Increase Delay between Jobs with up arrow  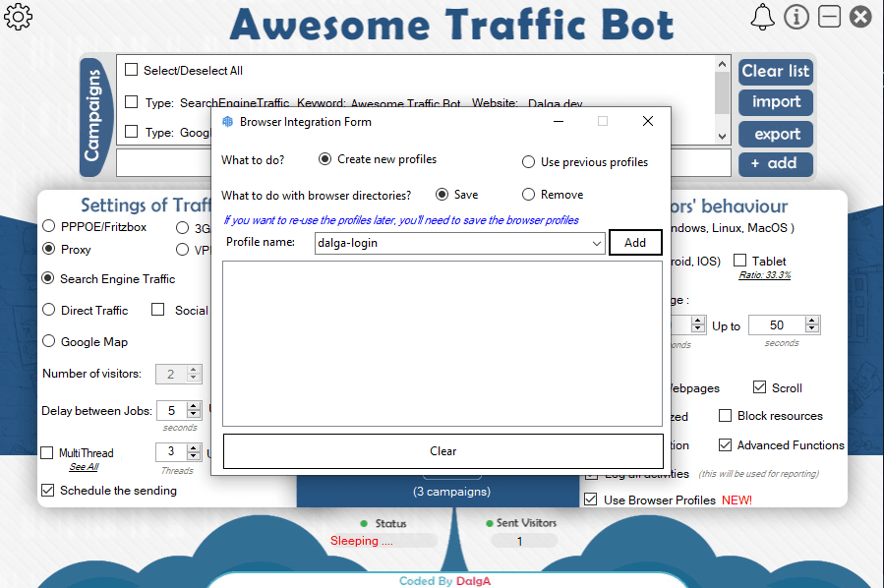tap(194, 406)
